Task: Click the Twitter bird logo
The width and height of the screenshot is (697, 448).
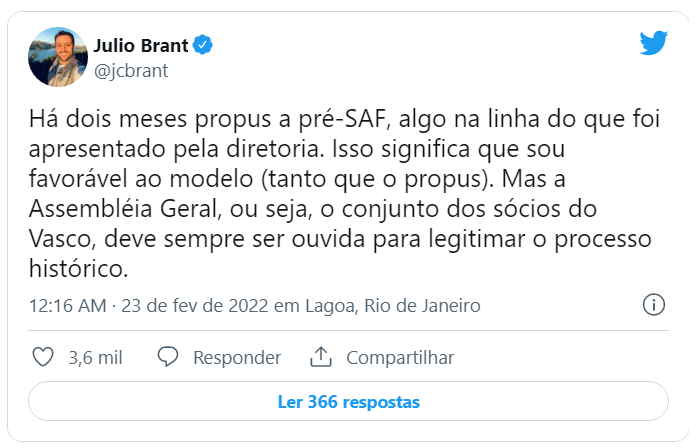Action: point(653,44)
